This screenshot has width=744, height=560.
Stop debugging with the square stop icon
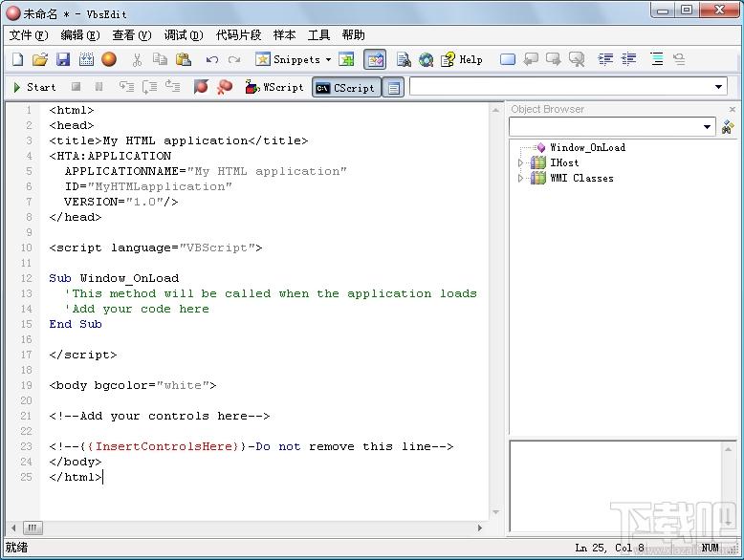tap(76, 87)
